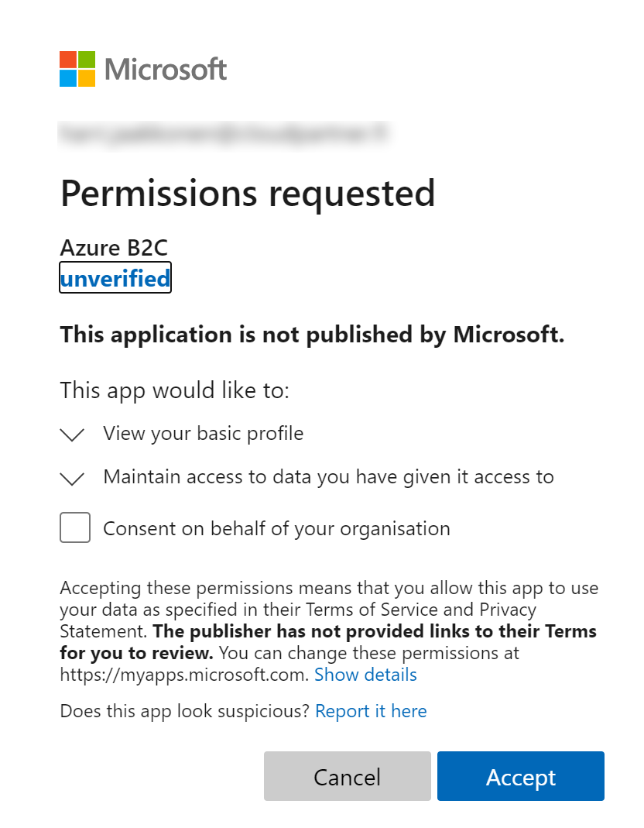Expand the Maintain access to data chevron
Image resolution: width=644 pixels, height=828 pixels.
[72, 479]
